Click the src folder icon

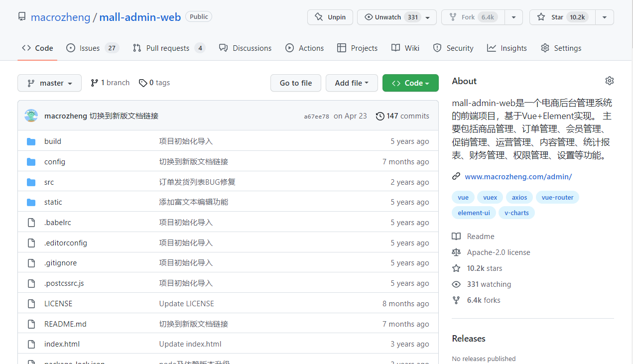pyautogui.click(x=31, y=182)
